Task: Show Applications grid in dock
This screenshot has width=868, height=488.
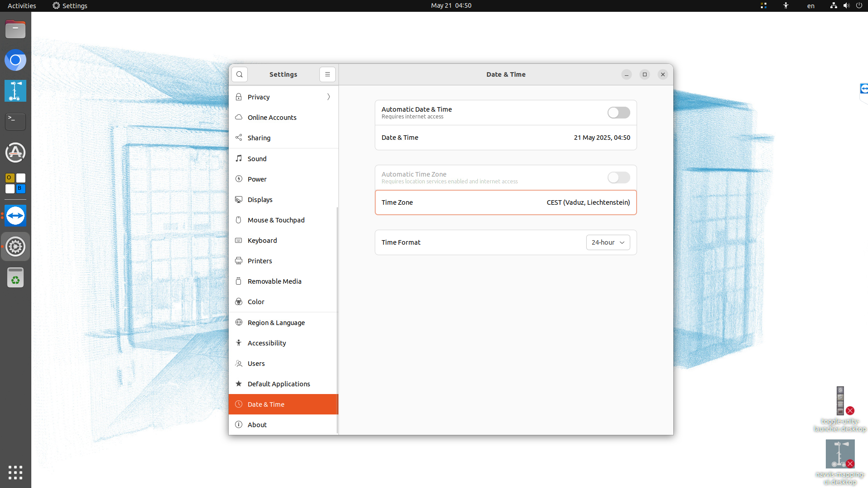Action: point(15,472)
